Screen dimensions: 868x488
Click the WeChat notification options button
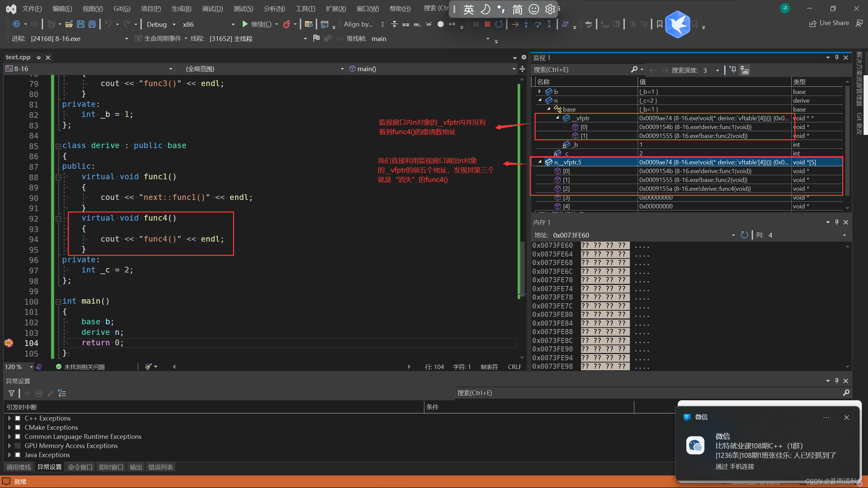point(826,417)
